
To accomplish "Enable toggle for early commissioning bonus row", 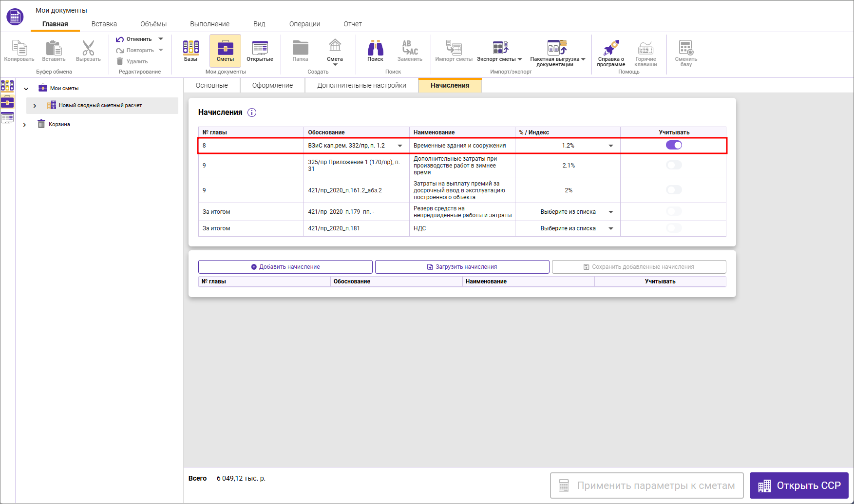I will (x=674, y=190).
